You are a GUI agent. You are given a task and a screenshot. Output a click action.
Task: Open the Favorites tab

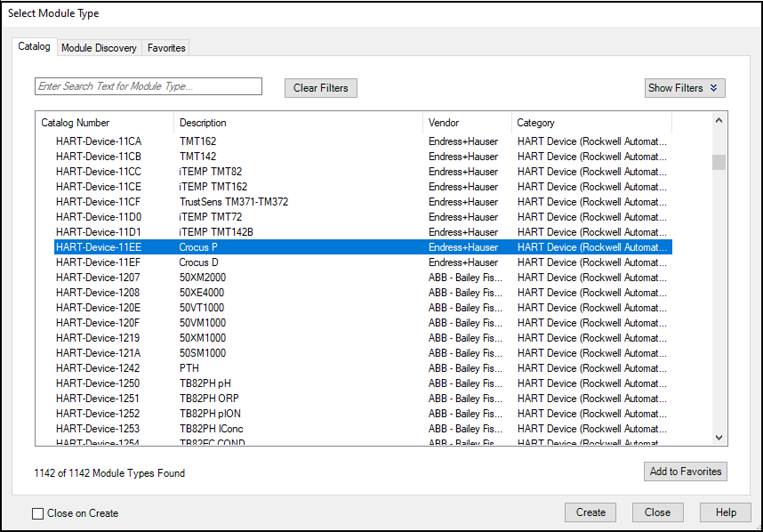coord(166,48)
